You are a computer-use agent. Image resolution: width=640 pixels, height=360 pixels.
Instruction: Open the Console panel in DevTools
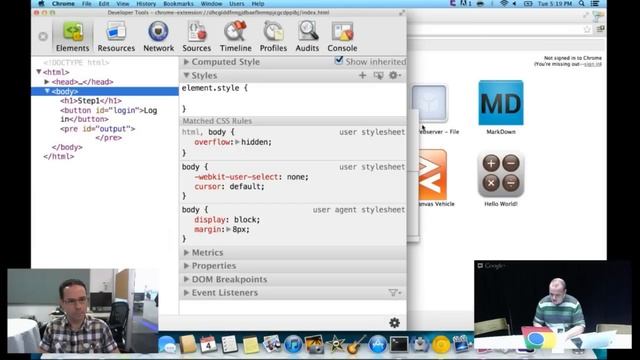(x=342, y=37)
